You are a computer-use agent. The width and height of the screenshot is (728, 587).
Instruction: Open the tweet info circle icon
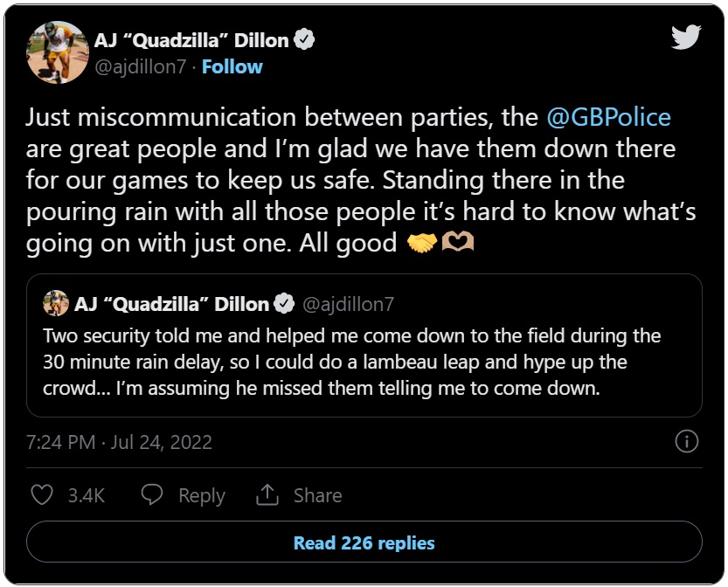pos(686,441)
